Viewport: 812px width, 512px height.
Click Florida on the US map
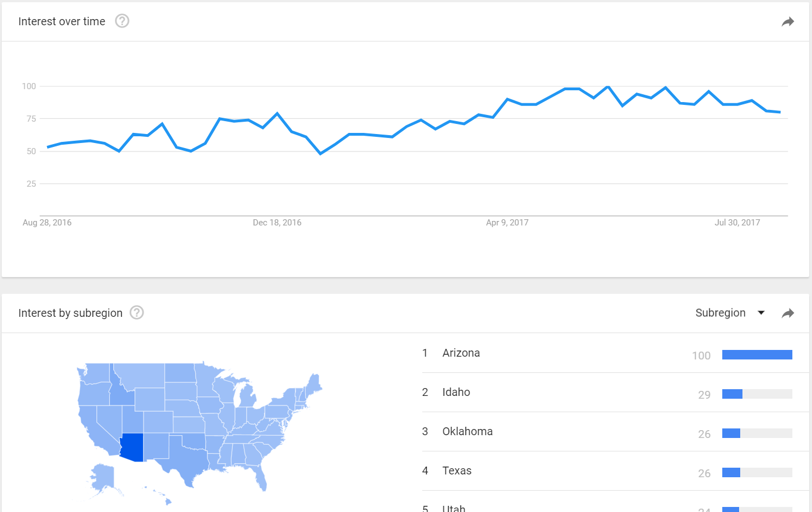260,477
